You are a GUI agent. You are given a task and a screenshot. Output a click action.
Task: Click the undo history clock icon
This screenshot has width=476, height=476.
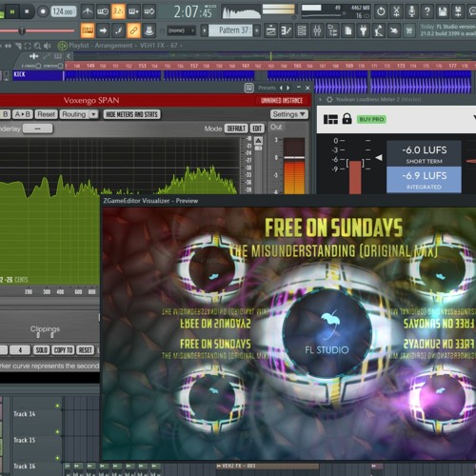tap(381, 11)
